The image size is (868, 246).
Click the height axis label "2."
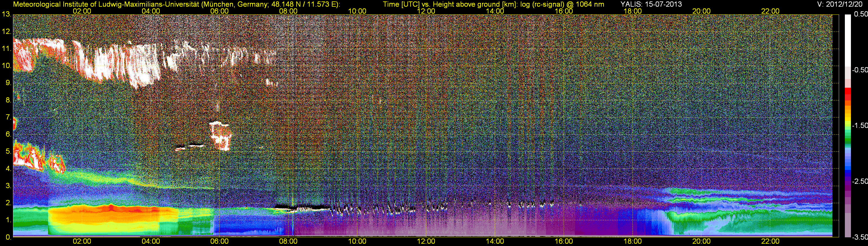[8, 203]
